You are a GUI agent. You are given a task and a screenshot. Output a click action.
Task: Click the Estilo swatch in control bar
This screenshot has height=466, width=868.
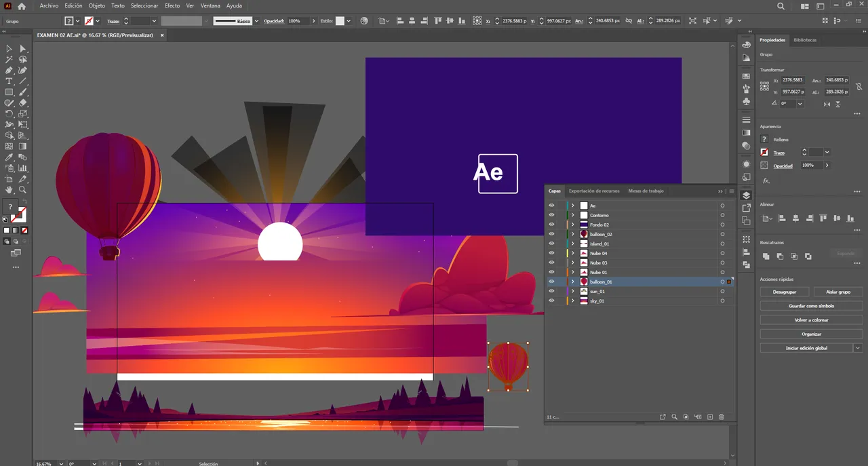tap(340, 21)
